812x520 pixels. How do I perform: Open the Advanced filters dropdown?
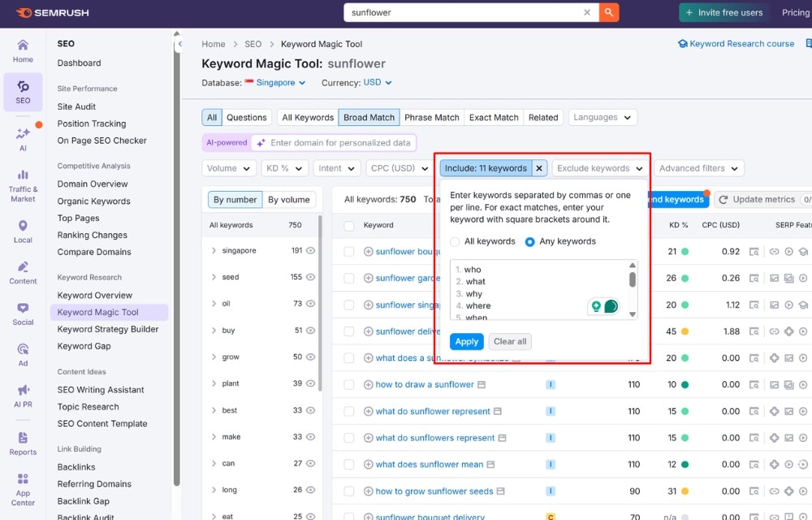click(698, 168)
